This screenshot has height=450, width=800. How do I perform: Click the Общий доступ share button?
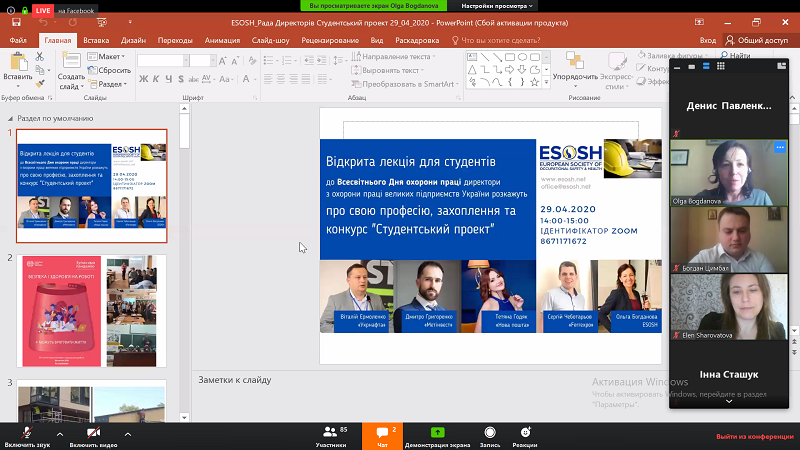(757, 40)
